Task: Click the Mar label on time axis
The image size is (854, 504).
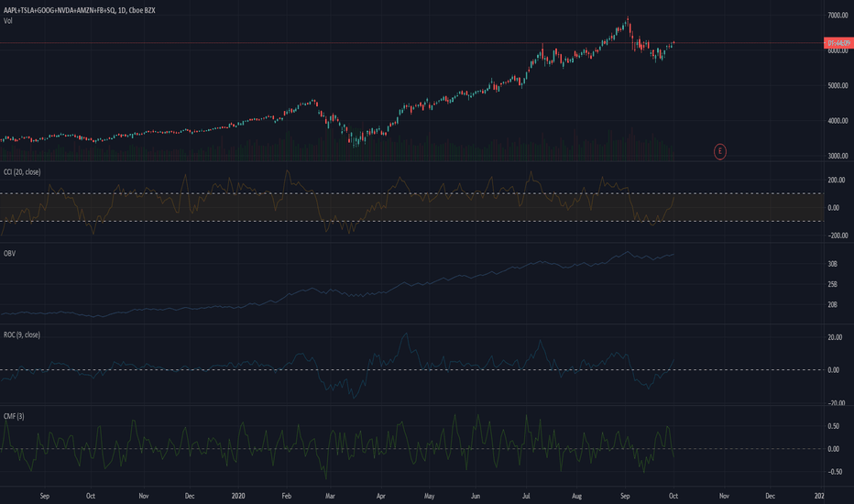Action: [330, 496]
